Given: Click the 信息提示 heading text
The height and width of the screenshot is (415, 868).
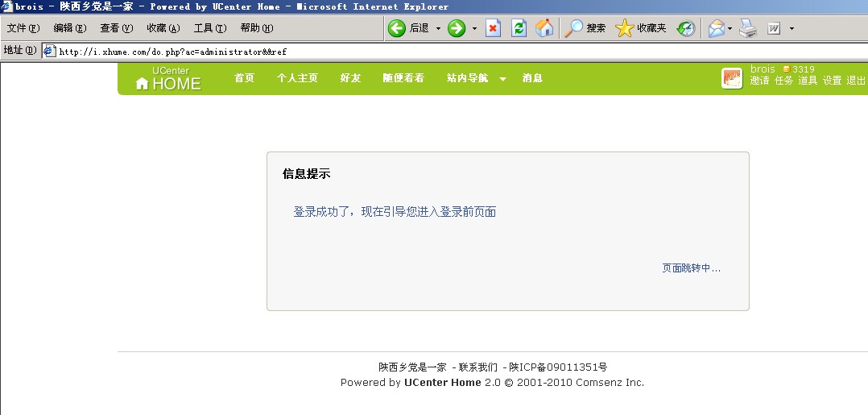Looking at the screenshot, I should click(306, 174).
